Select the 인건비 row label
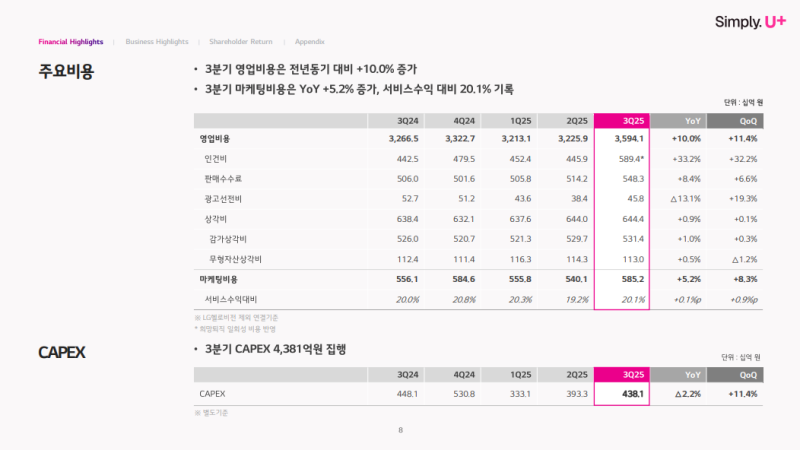The width and height of the screenshot is (800, 450). click(x=217, y=159)
